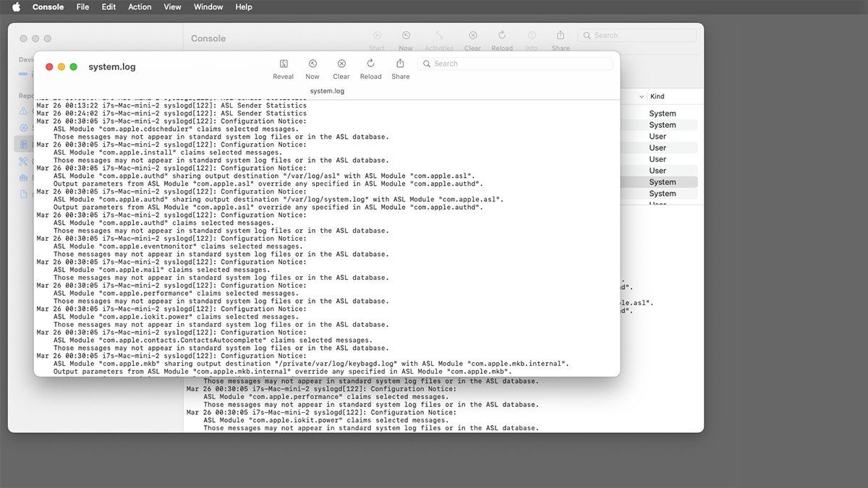Open the View menu

click(x=173, y=7)
